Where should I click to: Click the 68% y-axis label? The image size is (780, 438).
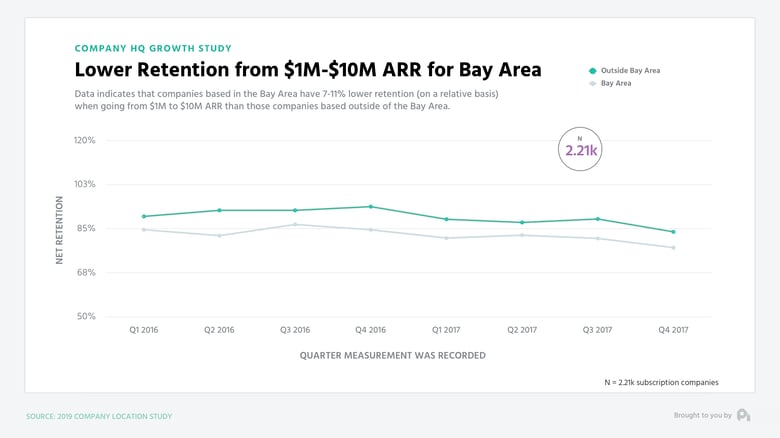(86, 272)
